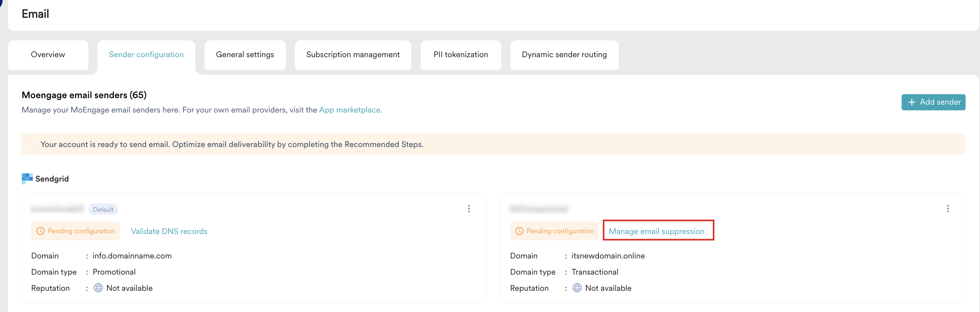Click the checkmark icon in the ready banner
Screen dimensions: 980x312
(31, 144)
